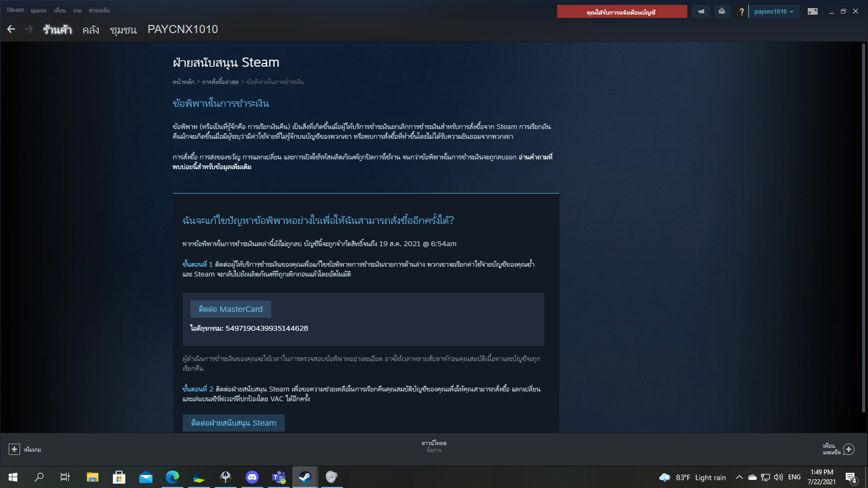Image resolution: width=868 pixels, height=488 pixels.
Task: Open the เพื่อน (Friends) menu
Action: 60,10
